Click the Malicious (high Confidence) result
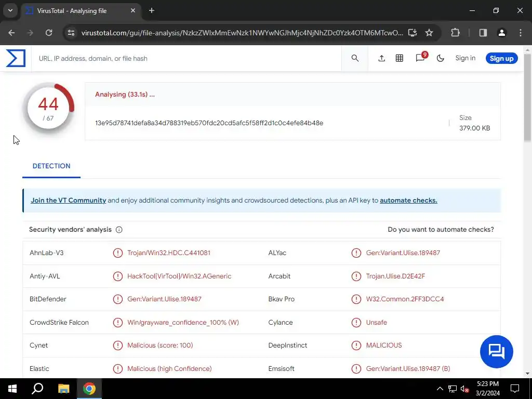 pyautogui.click(x=169, y=369)
